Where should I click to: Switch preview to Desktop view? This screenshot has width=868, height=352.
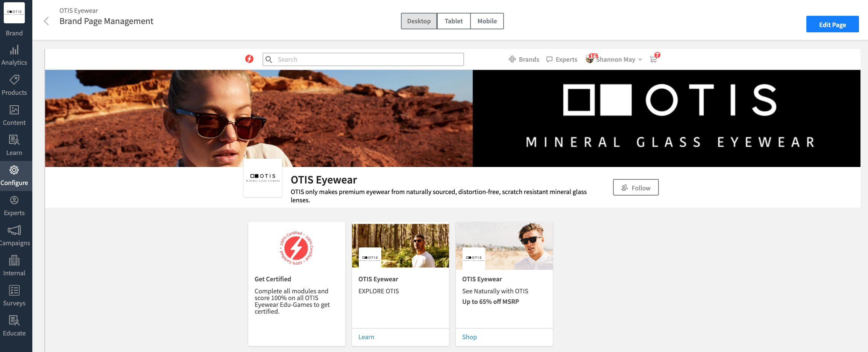(419, 21)
